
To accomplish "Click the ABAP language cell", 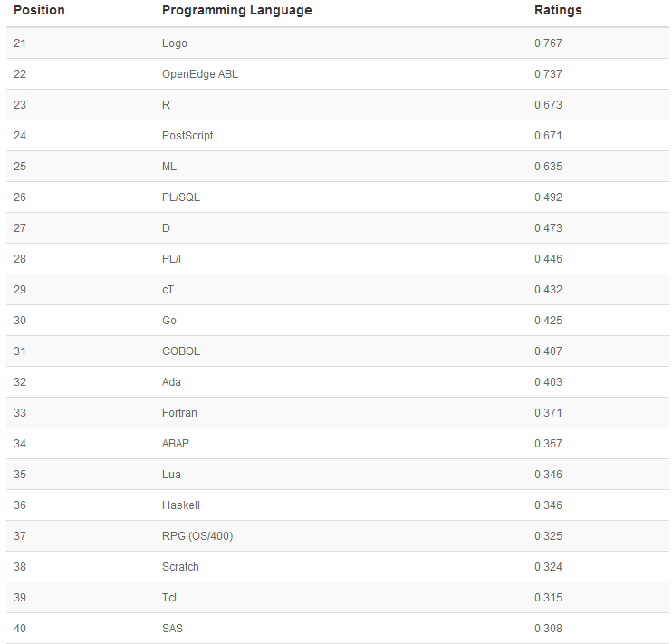I will [176, 444].
